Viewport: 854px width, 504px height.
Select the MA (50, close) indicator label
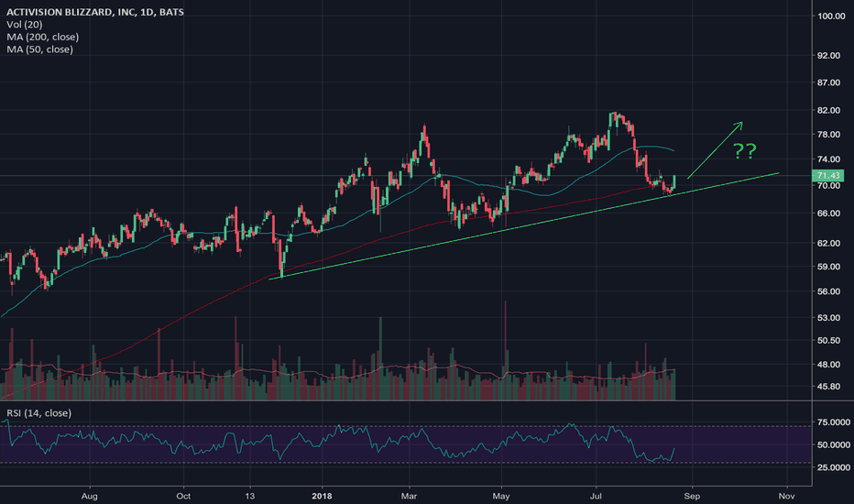39,49
